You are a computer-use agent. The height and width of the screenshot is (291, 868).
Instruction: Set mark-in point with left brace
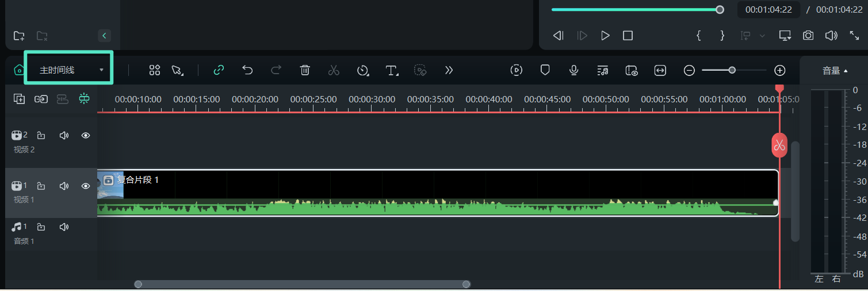pos(699,36)
